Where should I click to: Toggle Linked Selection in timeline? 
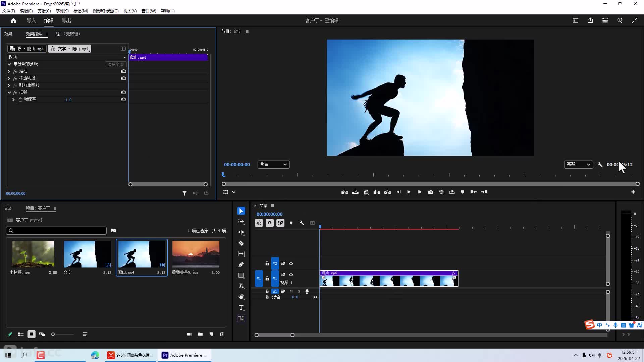280,223
